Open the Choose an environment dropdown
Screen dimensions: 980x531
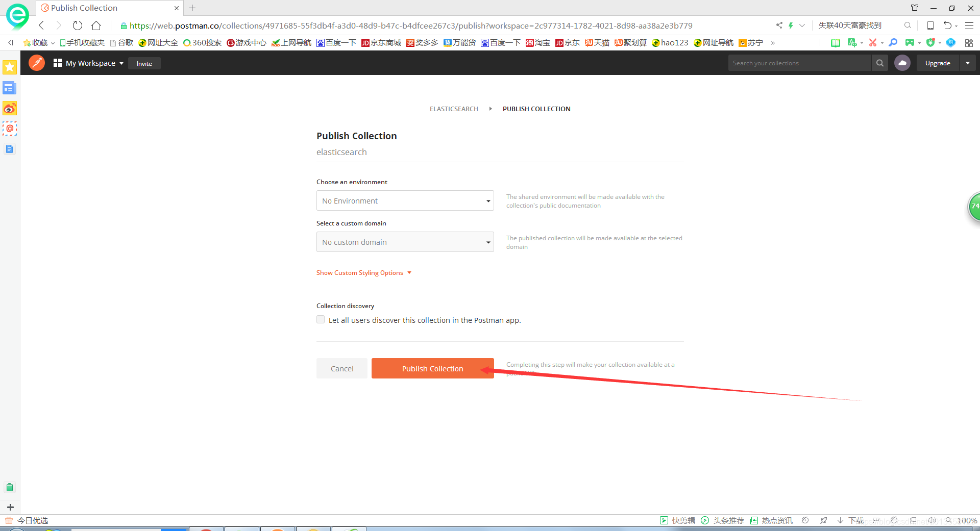click(405, 200)
